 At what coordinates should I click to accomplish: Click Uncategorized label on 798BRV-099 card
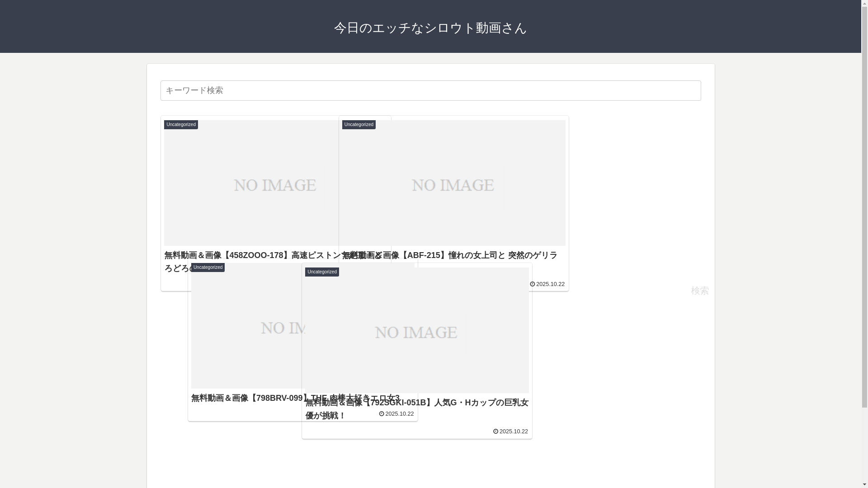click(x=208, y=267)
